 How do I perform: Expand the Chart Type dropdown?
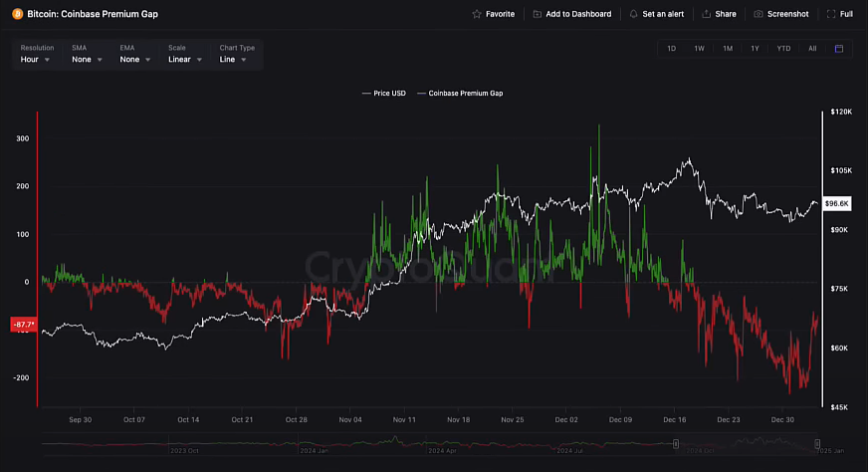pos(236,60)
